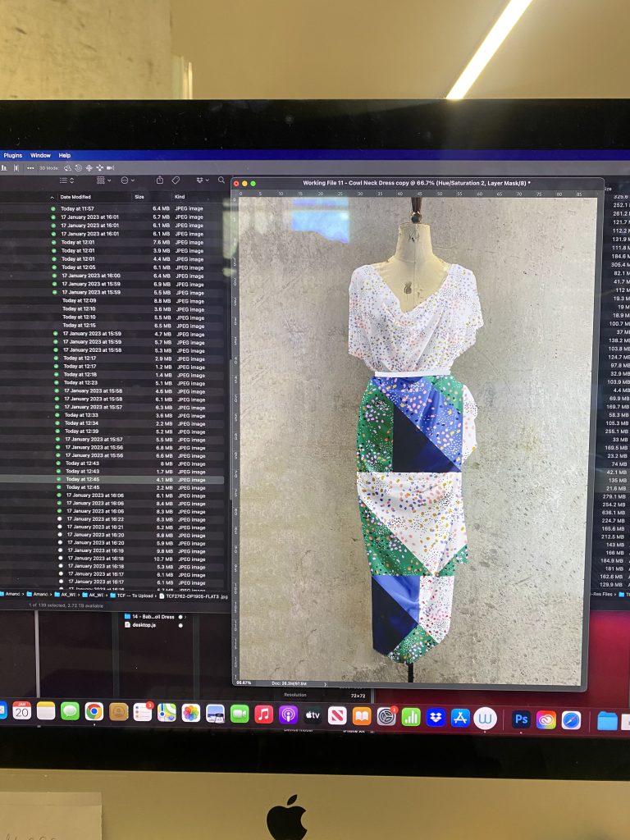This screenshot has width=630, height=840.
Task: Click TCF -- To Upload folder in path bar
Action: 132,596
